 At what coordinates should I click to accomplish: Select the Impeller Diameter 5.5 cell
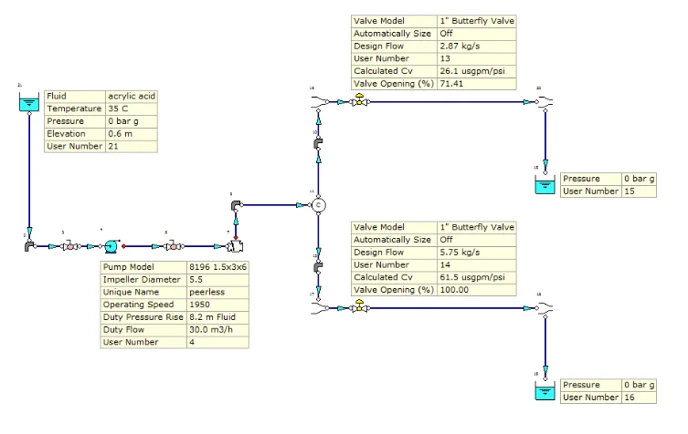click(x=218, y=280)
